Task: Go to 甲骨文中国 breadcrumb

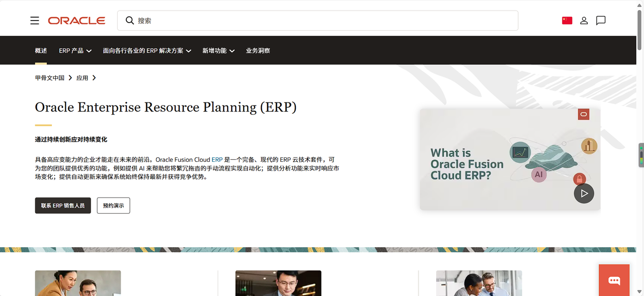Action: (x=50, y=78)
